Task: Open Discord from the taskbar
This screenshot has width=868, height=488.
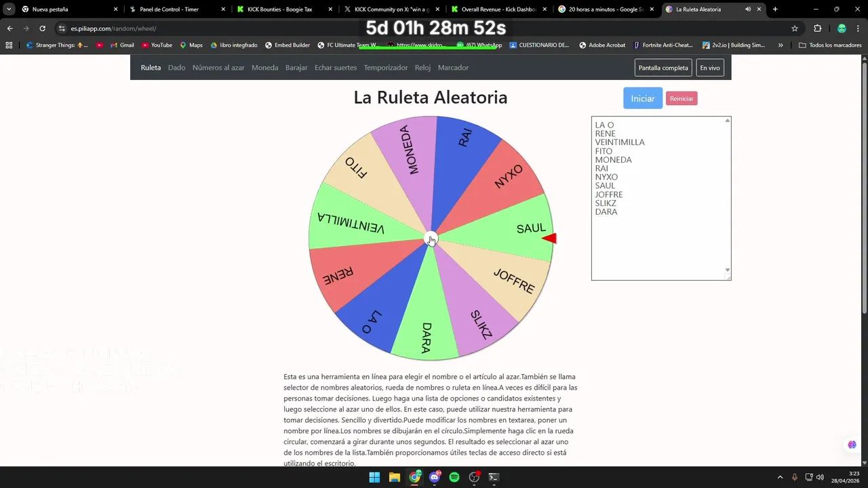Action: (x=435, y=477)
